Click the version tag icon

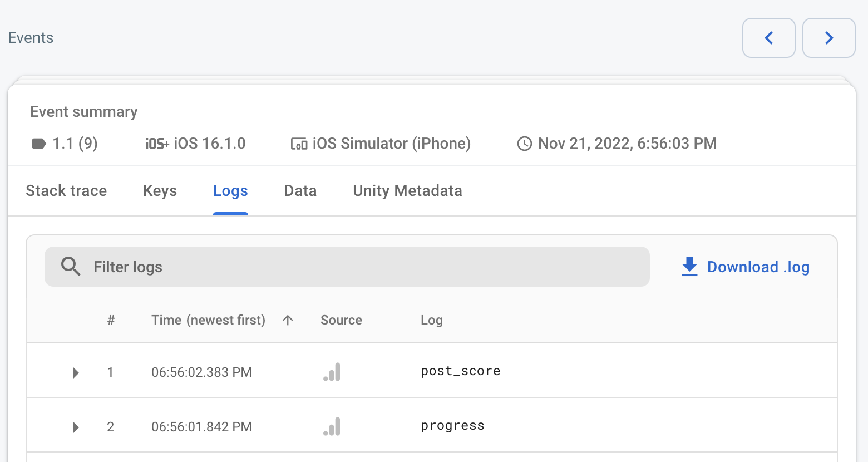pos(39,144)
